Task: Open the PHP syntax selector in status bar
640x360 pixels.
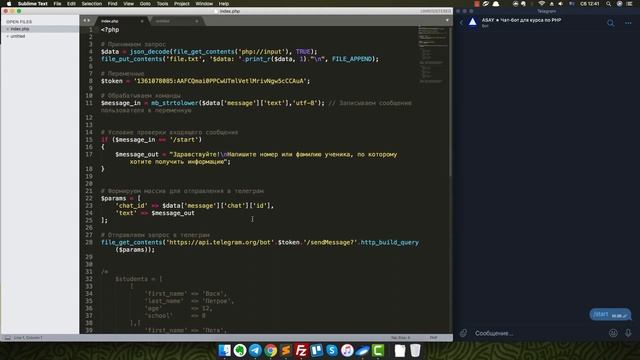Action: click(433, 338)
